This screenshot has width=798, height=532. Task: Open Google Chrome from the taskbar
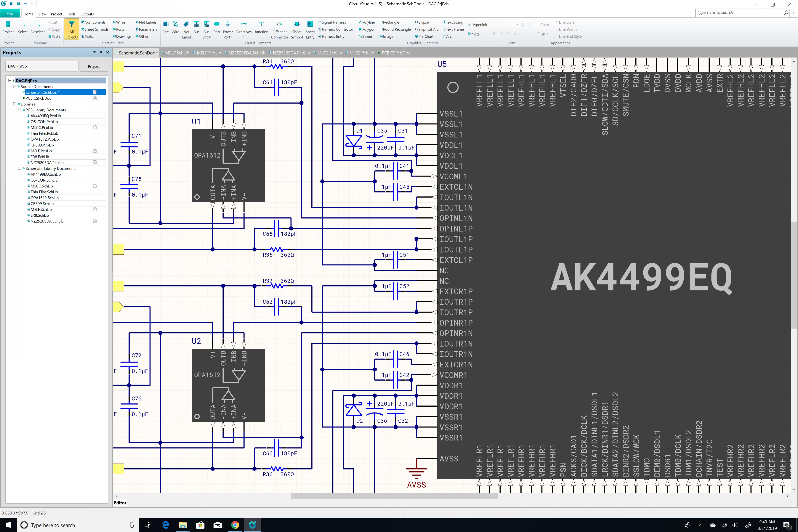235,525
